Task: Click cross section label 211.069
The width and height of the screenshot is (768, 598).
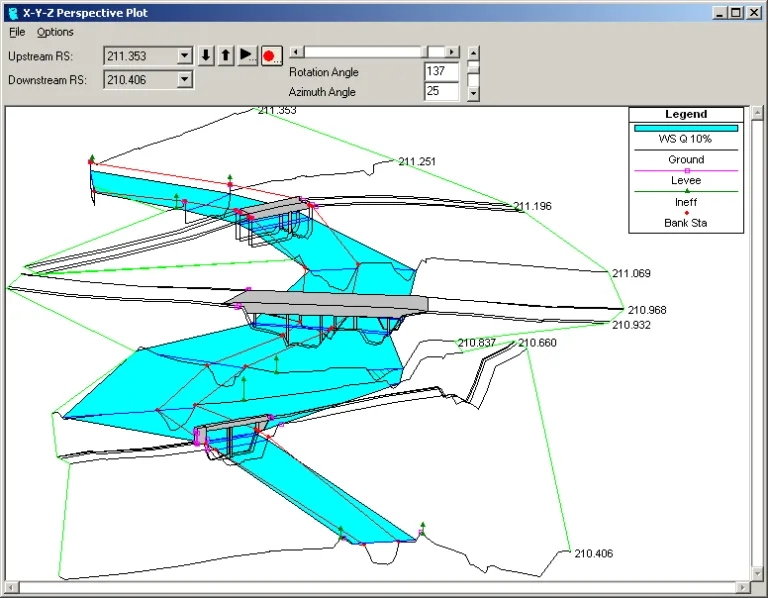Action: 631,273
